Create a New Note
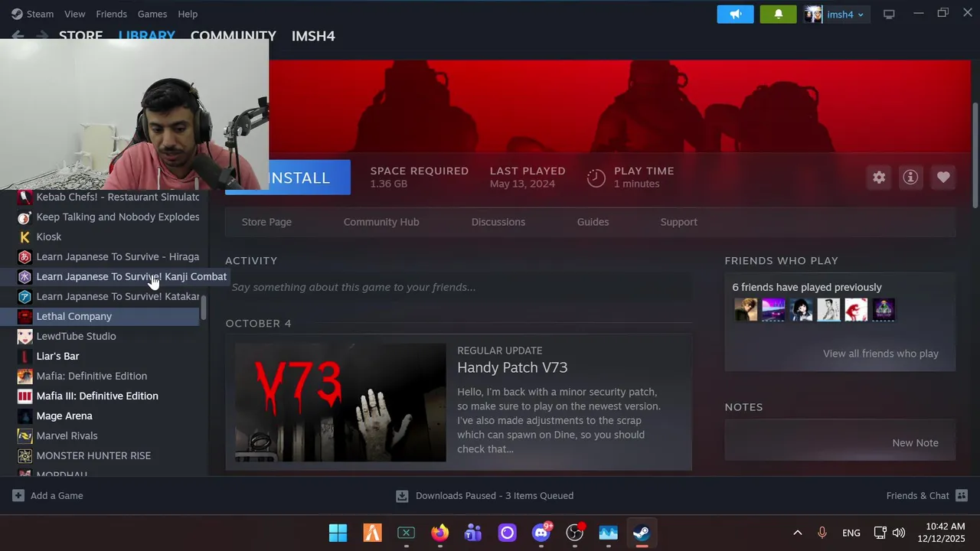 tap(915, 443)
